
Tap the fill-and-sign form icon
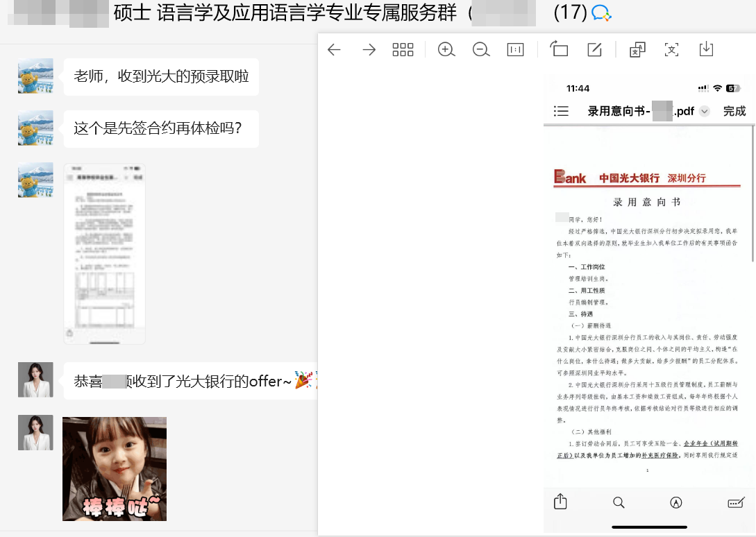click(x=736, y=502)
